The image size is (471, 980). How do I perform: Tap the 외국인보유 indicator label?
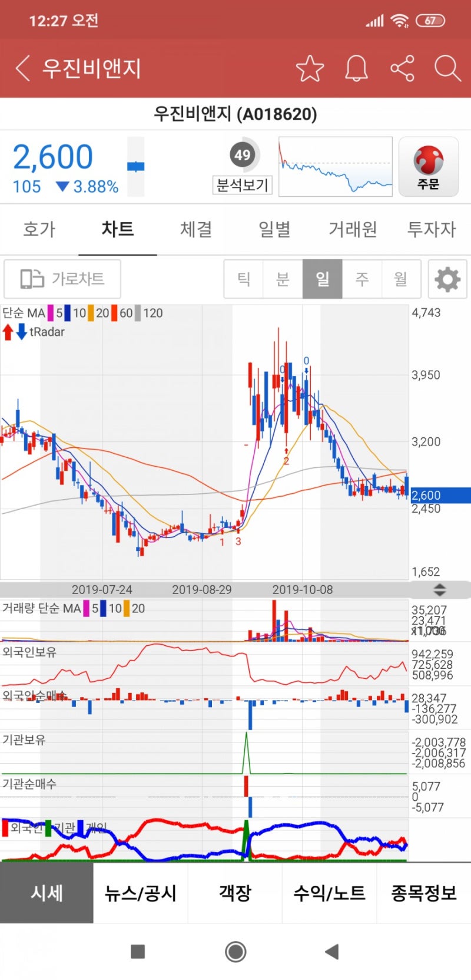tap(29, 652)
